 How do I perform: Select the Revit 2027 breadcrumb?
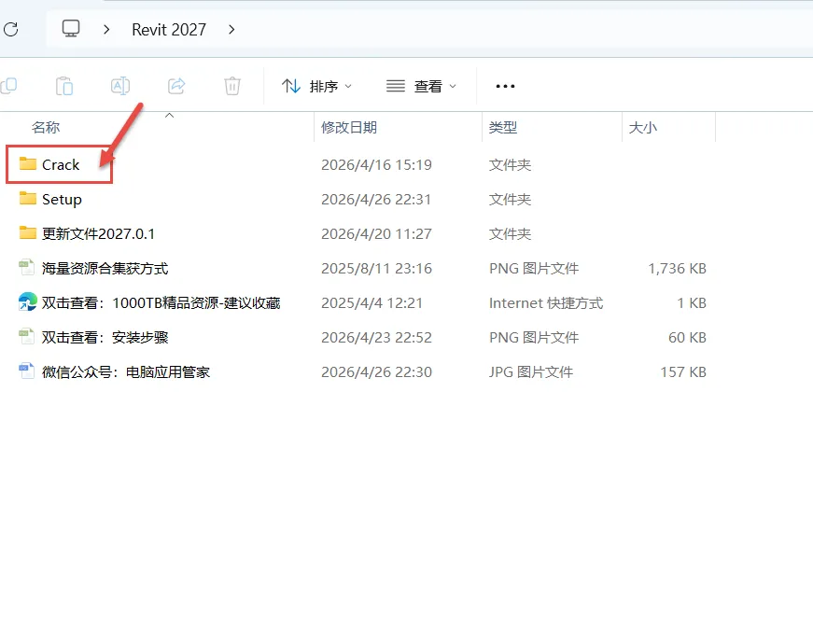coord(169,30)
